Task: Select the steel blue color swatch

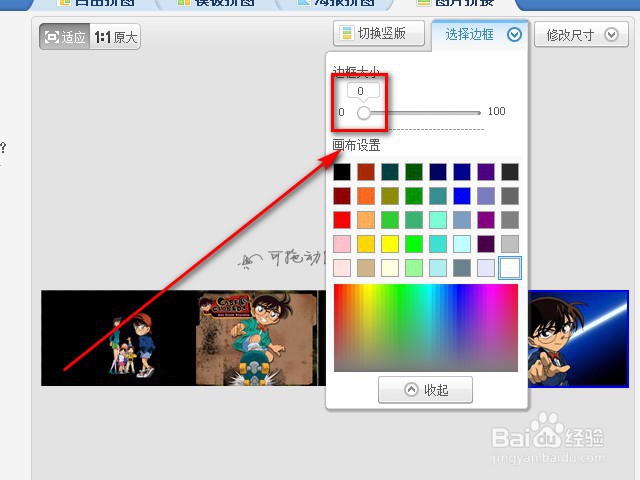Action: [x=462, y=220]
